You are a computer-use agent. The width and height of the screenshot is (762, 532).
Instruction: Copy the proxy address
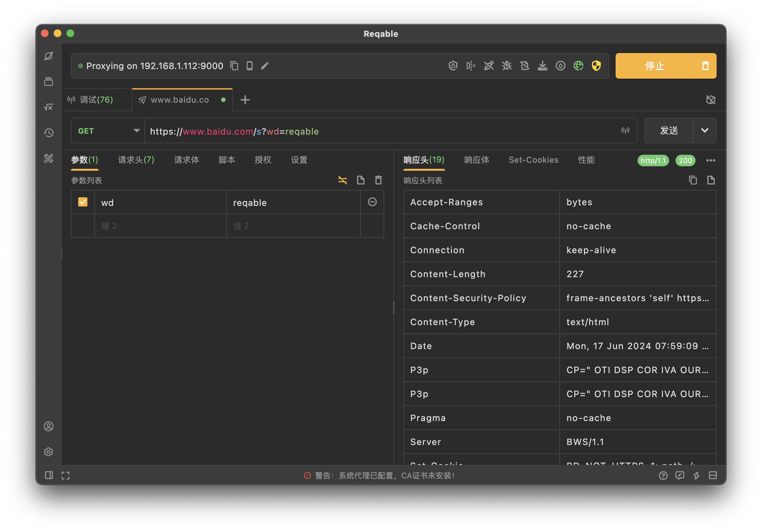[x=234, y=66]
